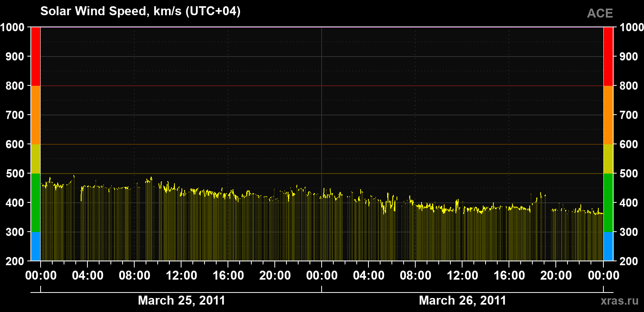Click the red color band on left scale

[x=36, y=57]
